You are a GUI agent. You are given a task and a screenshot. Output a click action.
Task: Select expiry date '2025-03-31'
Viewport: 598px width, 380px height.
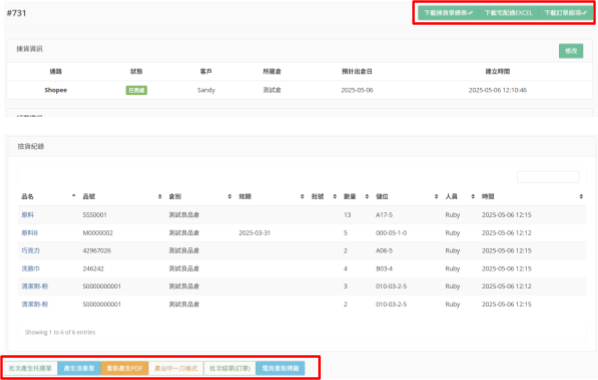[x=254, y=233]
